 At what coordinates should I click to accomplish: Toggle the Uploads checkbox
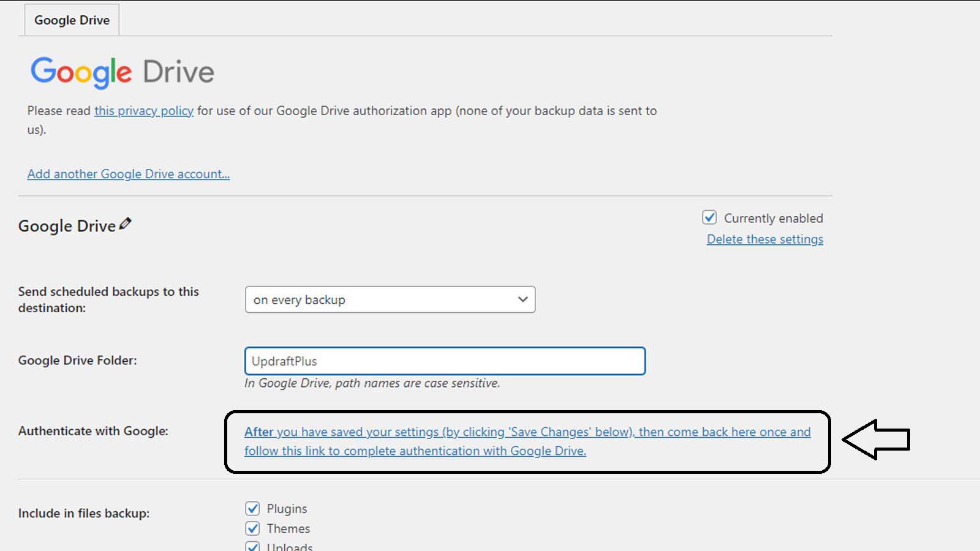click(x=252, y=547)
